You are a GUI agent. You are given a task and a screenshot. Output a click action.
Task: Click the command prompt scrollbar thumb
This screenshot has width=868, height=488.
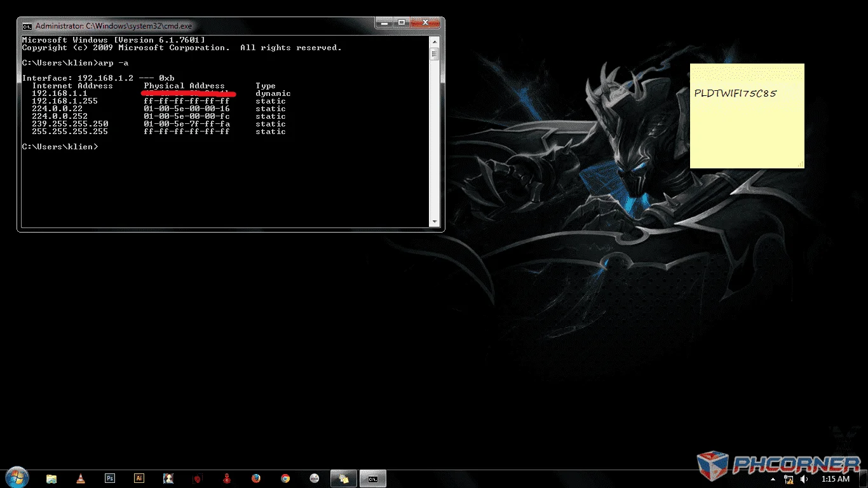point(435,53)
